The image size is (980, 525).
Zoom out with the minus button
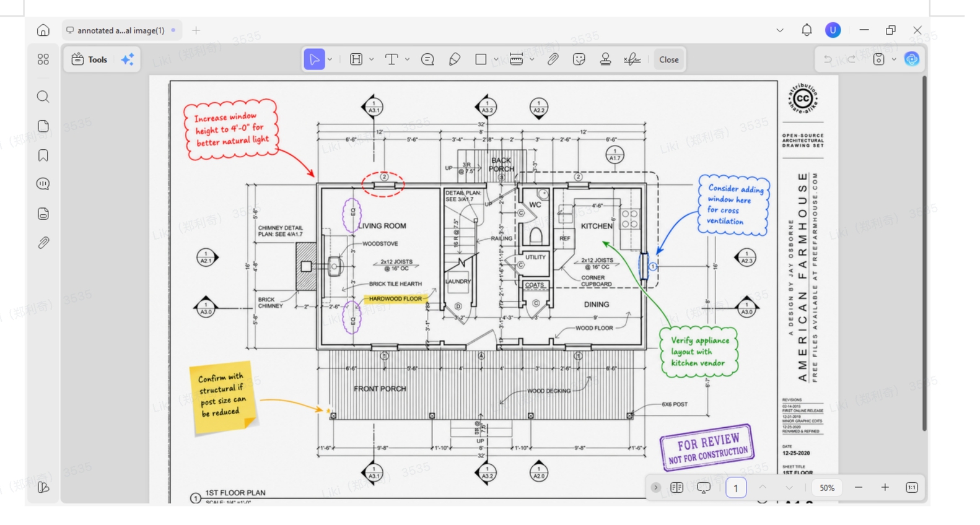point(859,487)
